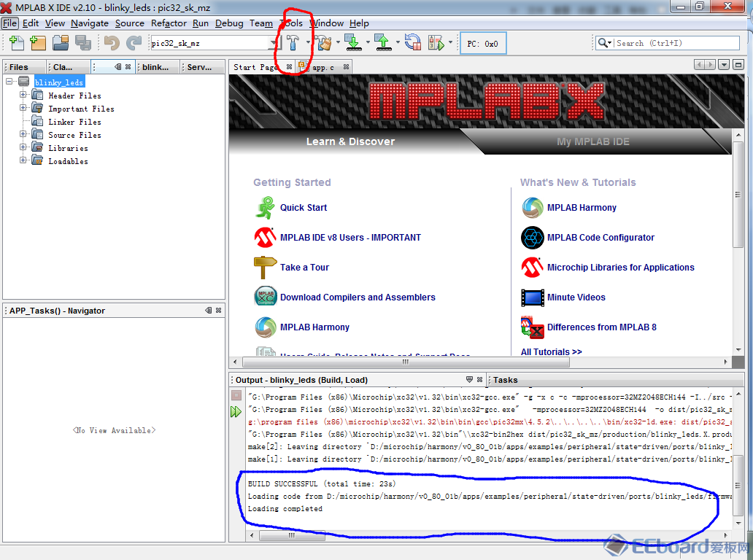Click the Build Project hammer icon
The image size is (753, 560).
(293, 43)
